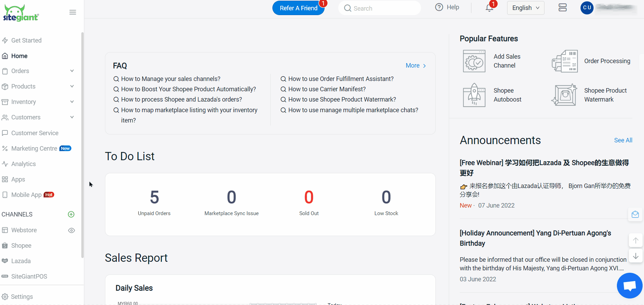
Task: Click the Help label in header
Action: (x=453, y=7)
